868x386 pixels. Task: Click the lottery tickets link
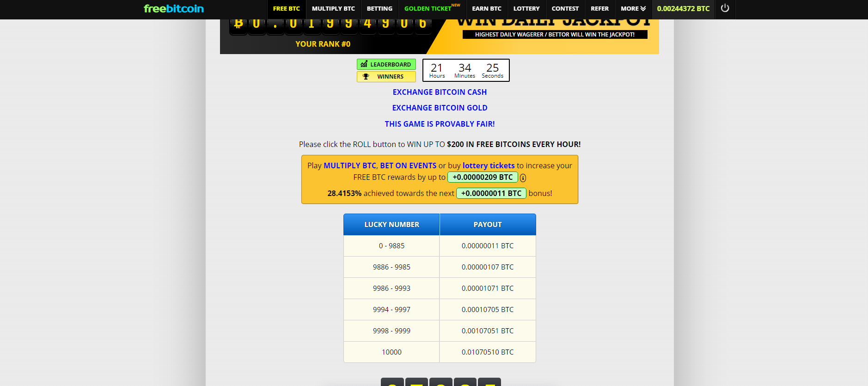489,165
